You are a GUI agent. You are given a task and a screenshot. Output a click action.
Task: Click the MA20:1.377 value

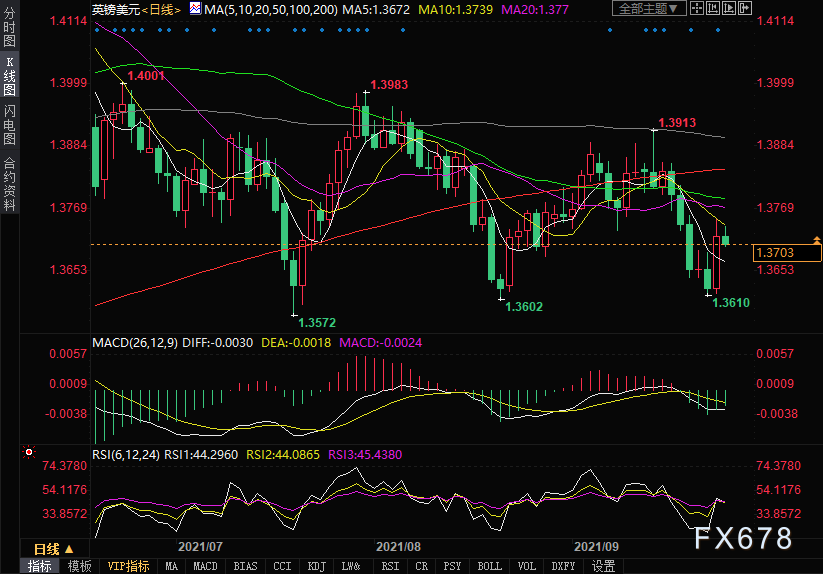click(535, 9)
